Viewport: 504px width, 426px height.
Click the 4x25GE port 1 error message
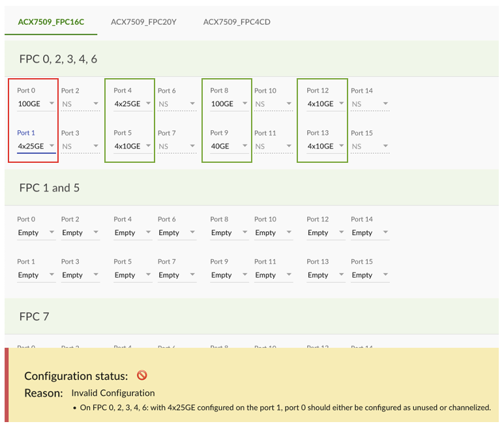[x=285, y=407]
